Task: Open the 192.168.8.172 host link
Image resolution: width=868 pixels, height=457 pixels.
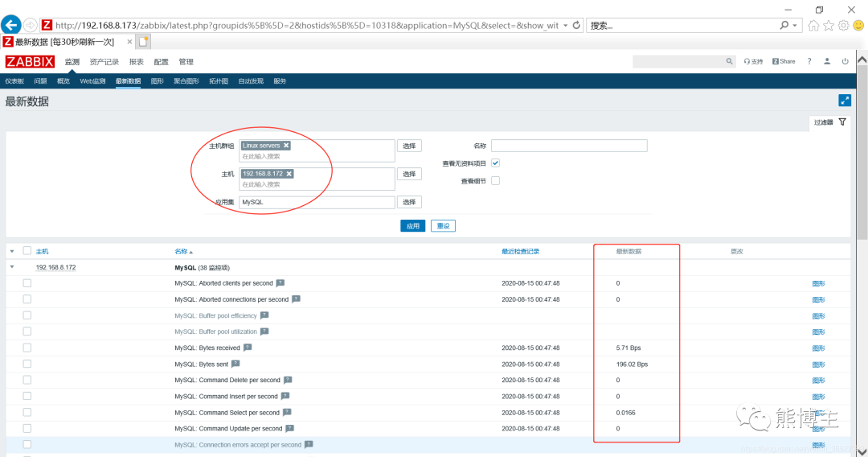Action: pos(56,268)
